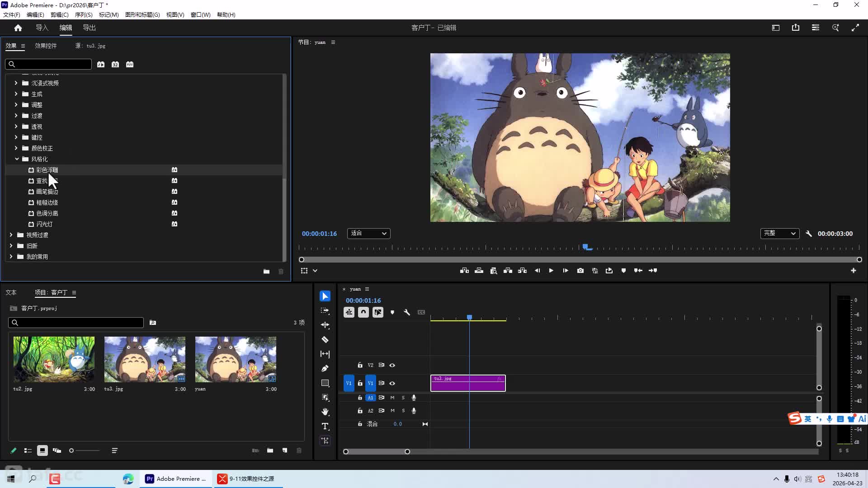Select the Pen tool
Image resolution: width=868 pixels, height=488 pixels.
pos(325,369)
